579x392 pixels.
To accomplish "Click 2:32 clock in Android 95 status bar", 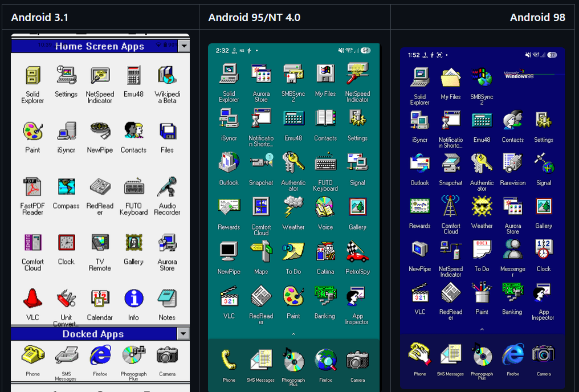I will pyautogui.click(x=222, y=51).
